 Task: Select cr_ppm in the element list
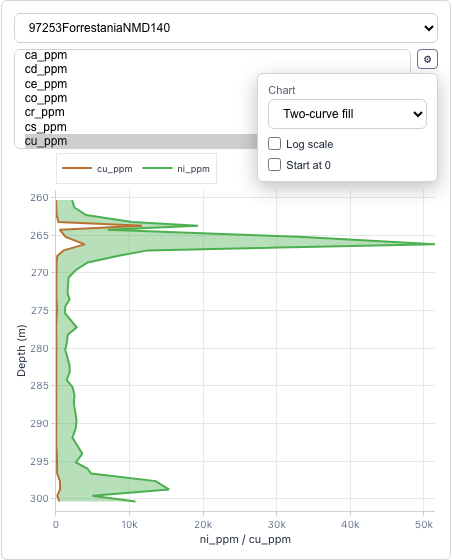click(x=45, y=112)
